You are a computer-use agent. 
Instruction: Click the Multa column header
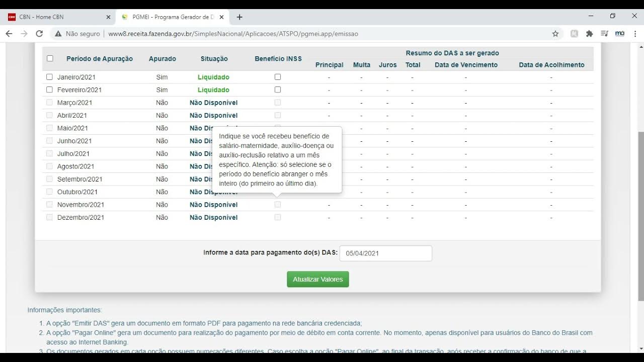pos(362,65)
